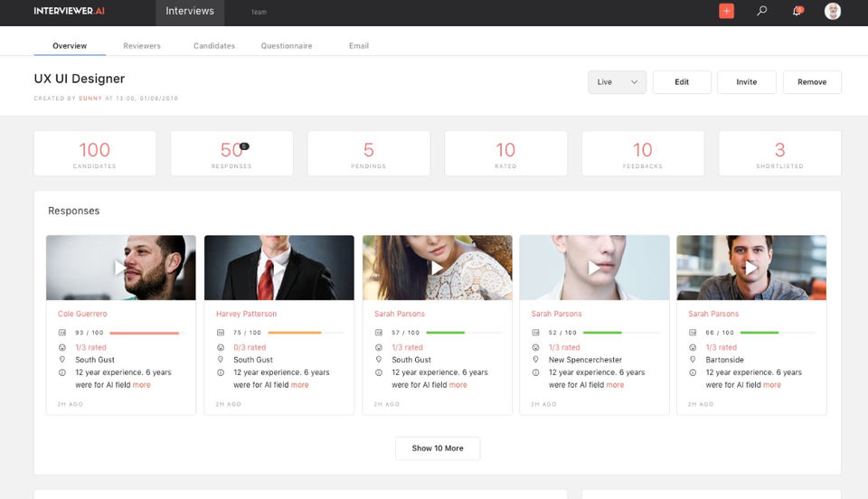Image resolution: width=868 pixels, height=499 pixels.
Task: Click the INTERVIEWER.AI logo
Action: pos(70,11)
